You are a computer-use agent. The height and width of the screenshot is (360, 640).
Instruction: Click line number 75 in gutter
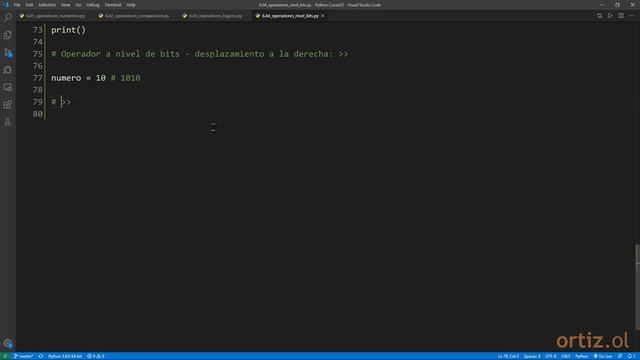[38, 54]
